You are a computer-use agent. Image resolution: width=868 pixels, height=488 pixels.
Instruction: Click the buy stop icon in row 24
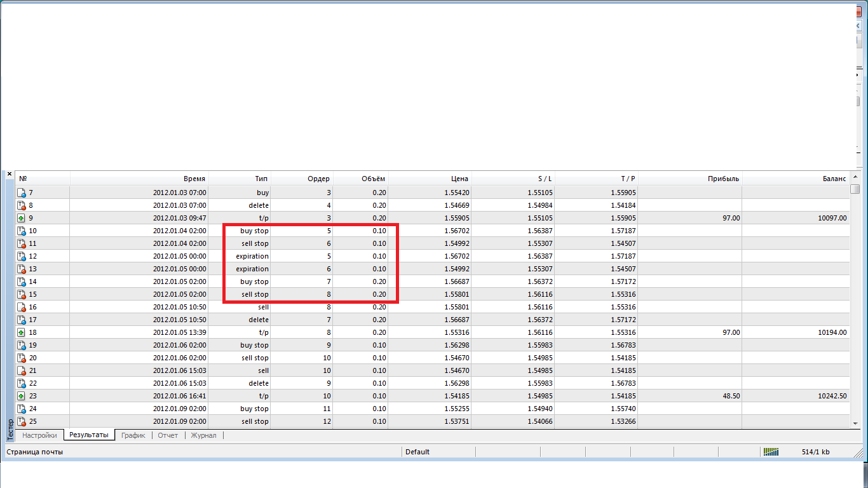22,409
